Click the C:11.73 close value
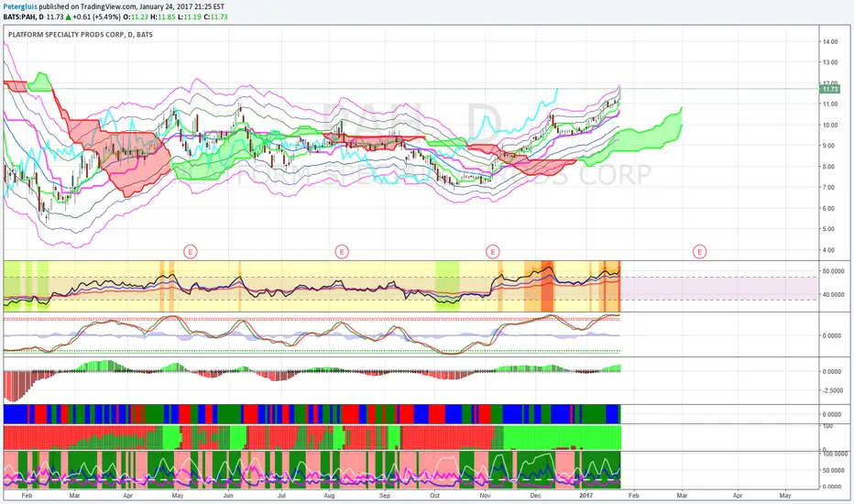Image resolution: width=854 pixels, height=504 pixels. point(215,16)
